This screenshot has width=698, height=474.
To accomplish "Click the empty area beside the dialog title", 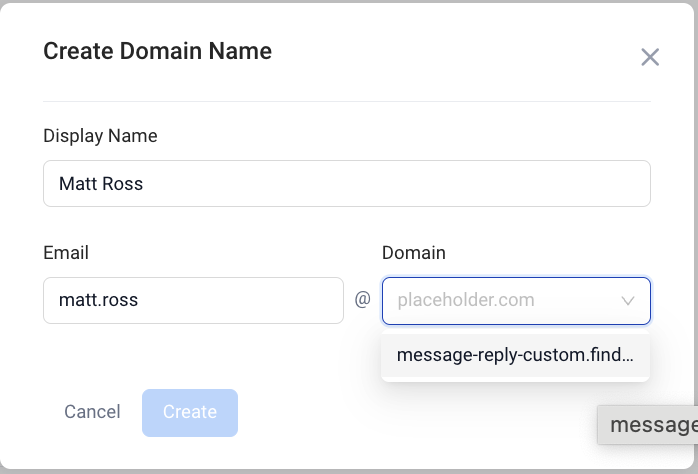I will (x=450, y=52).
